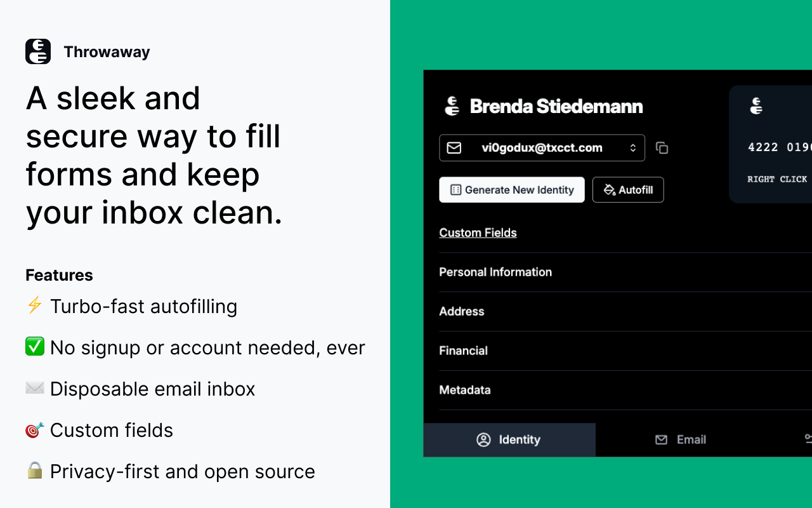Image resolution: width=812 pixels, height=508 pixels.
Task: Click the envelope icon inside the email selector
Action: pyautogui.click(x=454, y=148)
